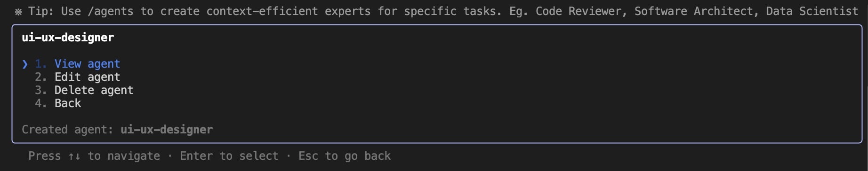Click the bold ui-ux-designer name in status line

167,130
